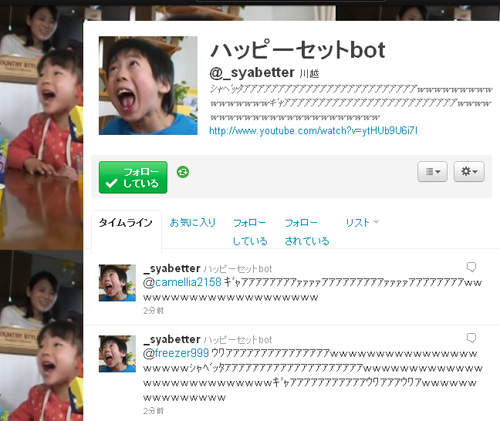
Task: Click the reply bubble icon on second tweet
Action: coord(471,338)
